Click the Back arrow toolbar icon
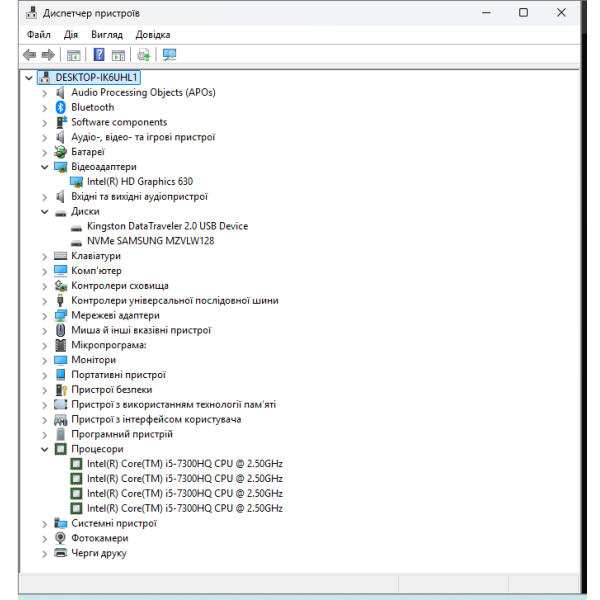Screen dimensions: 600x600 tap(29, 55)
